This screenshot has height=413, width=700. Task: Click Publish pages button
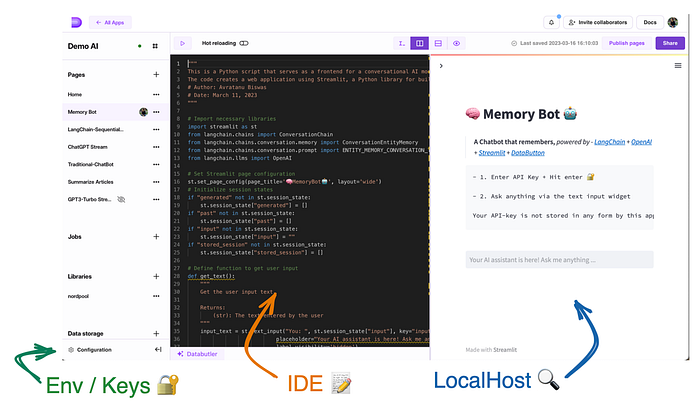(627, 43)
